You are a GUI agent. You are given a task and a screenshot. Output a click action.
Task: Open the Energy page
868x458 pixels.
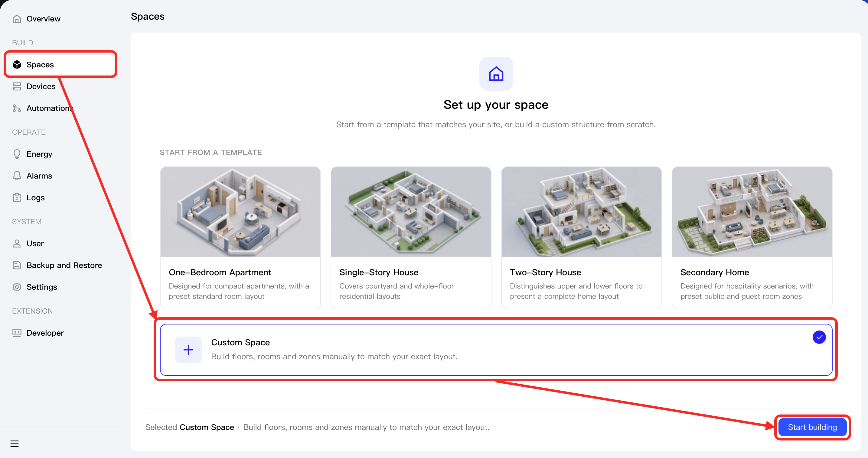[x=61, y=154]
